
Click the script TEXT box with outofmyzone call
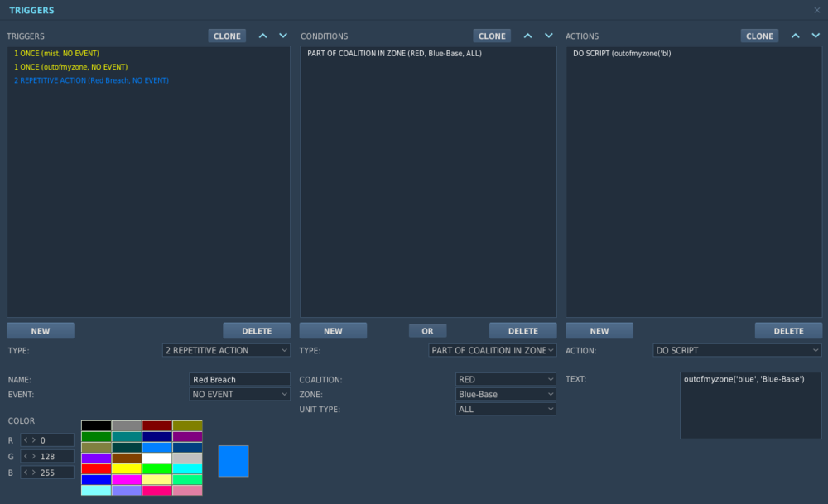pos(751,406)
